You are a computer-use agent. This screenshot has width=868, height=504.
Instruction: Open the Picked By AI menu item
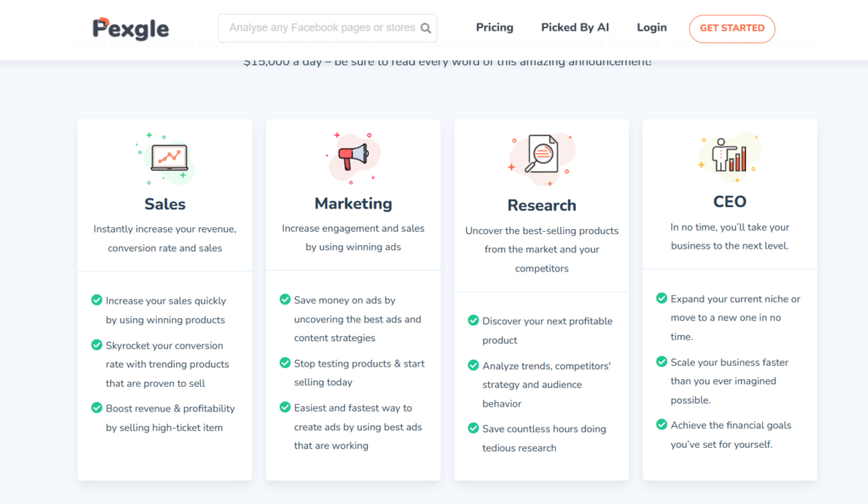click(575, 28)
